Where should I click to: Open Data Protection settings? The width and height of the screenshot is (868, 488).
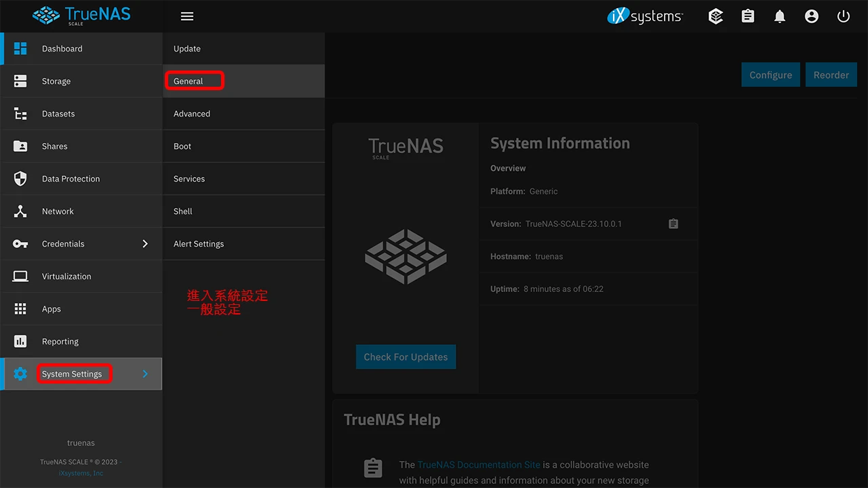pyautogui.click(x=71, y=178)
